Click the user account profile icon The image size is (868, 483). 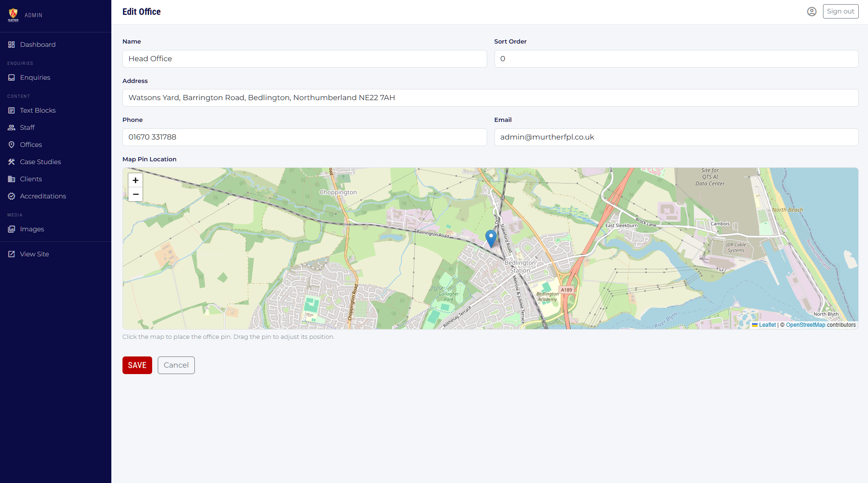click(x=811, y=12)
